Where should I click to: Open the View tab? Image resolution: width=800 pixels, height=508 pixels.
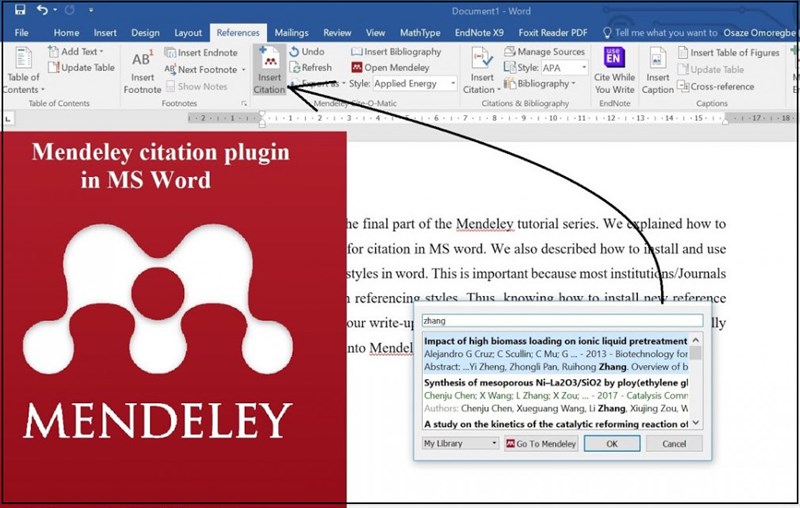click(x=375, y=33)
